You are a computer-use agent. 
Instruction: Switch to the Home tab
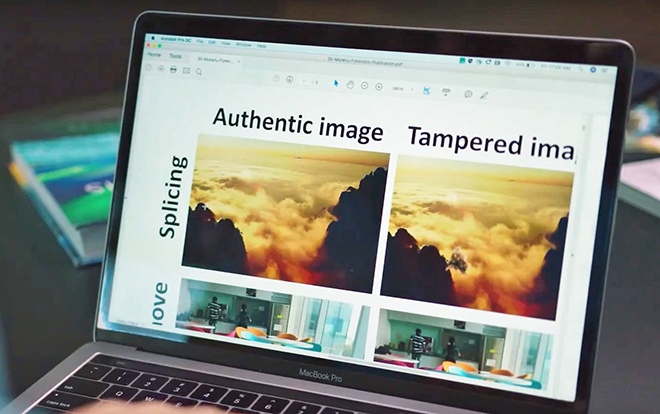click(x=154, y=54)
